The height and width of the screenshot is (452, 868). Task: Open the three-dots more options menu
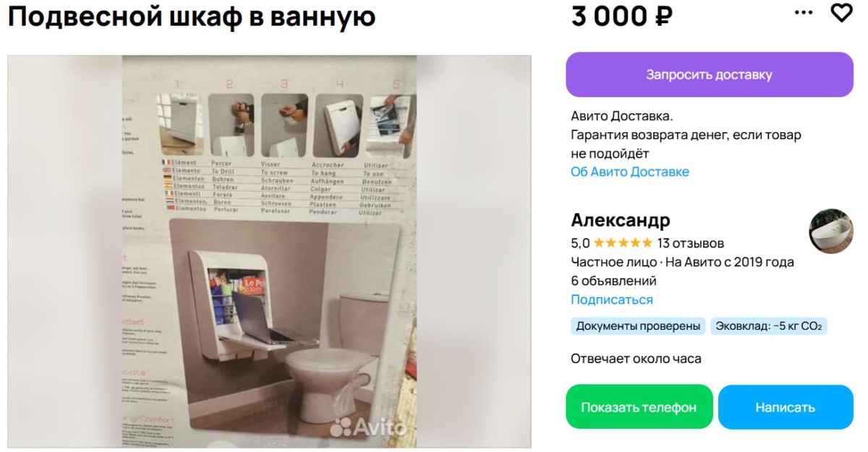[x=804, y=13]
